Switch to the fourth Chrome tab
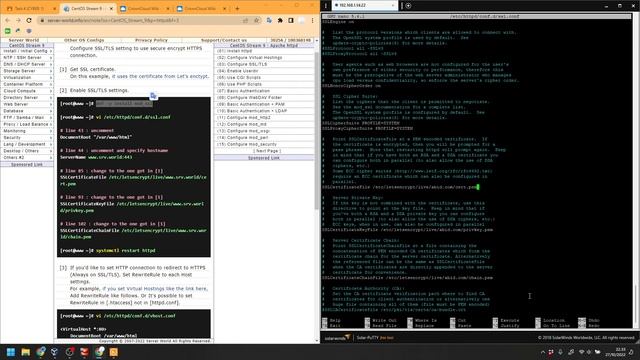This screenshot has height=360, width=640. tap(201, 8)
